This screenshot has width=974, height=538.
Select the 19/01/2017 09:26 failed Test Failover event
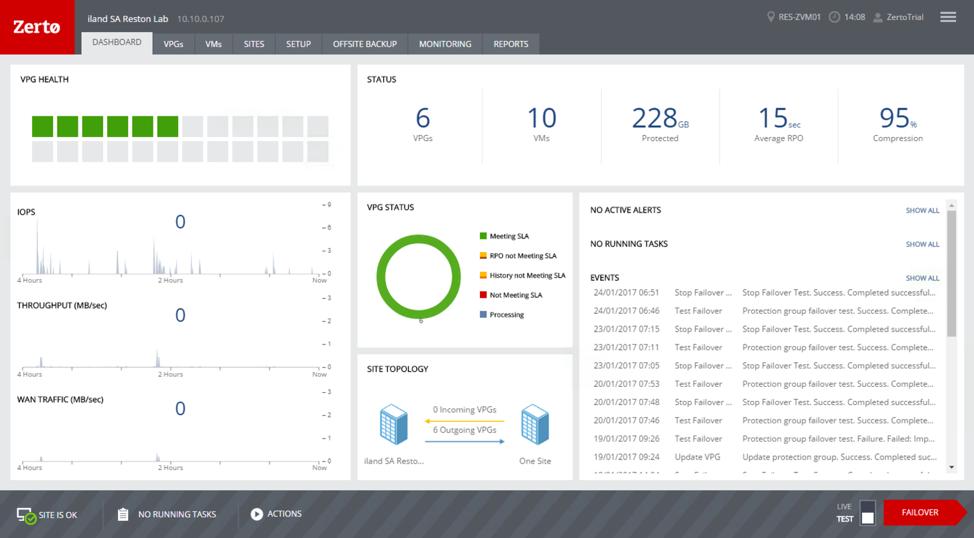pyautogui.click(x=764, y=439)
